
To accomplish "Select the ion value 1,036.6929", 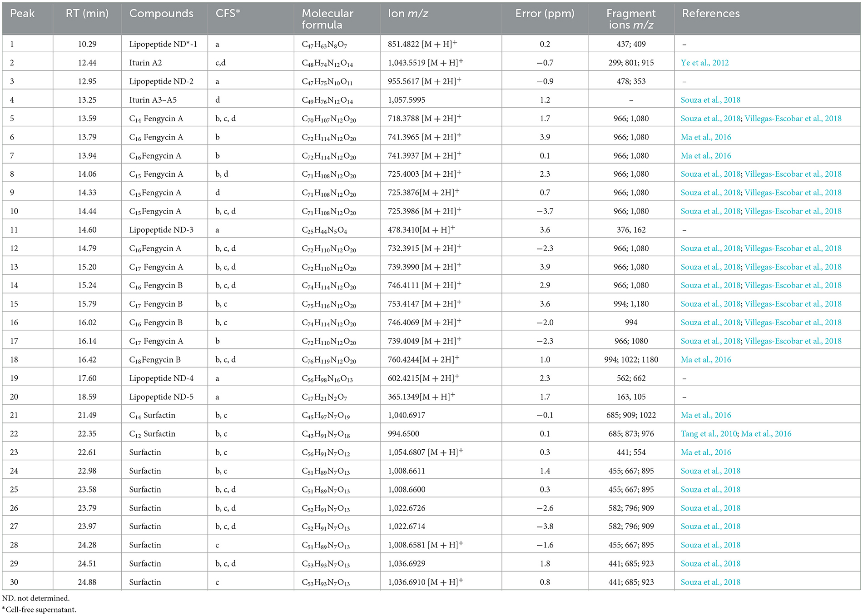I will pos(407,564).
